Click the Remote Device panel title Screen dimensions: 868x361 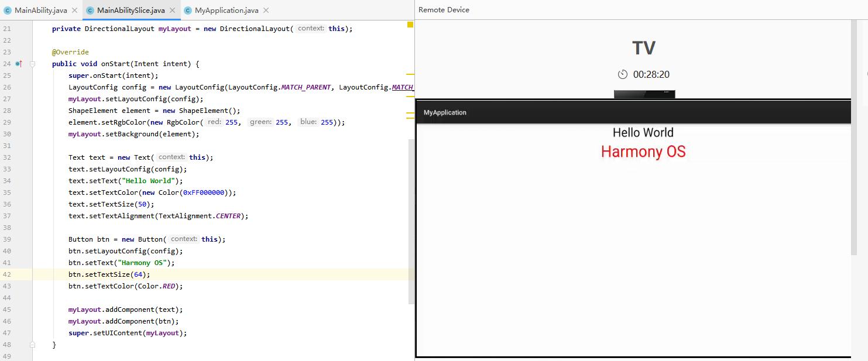[444, 10]
